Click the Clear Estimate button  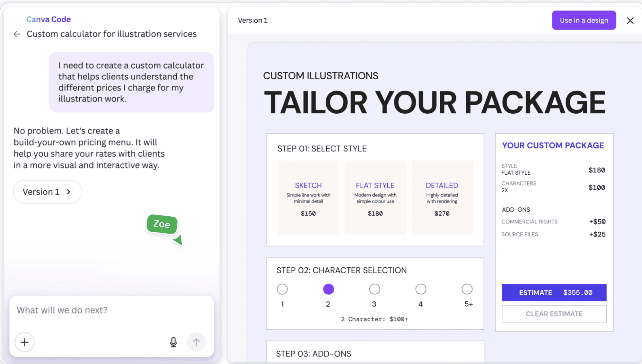click(x=554, y=314)
